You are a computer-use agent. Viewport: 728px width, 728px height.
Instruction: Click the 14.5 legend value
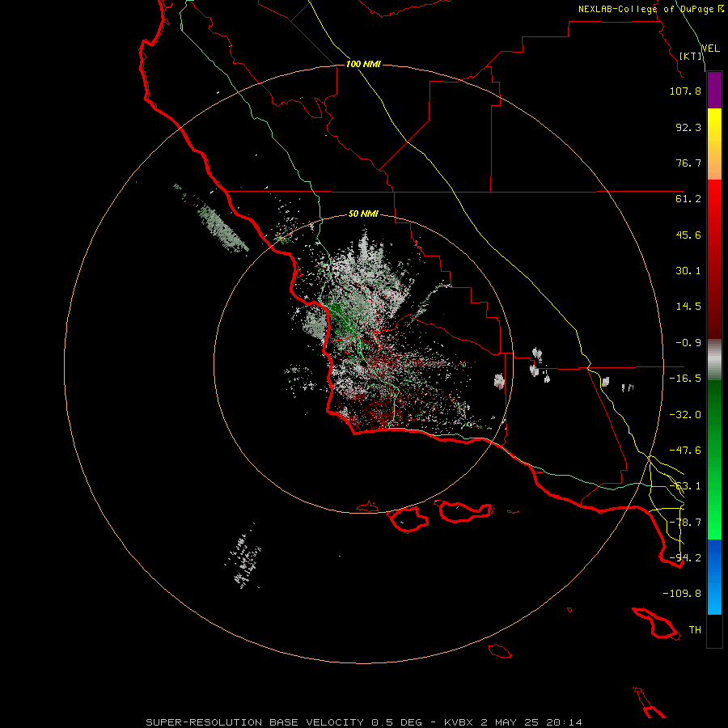[x=688, y=307]
